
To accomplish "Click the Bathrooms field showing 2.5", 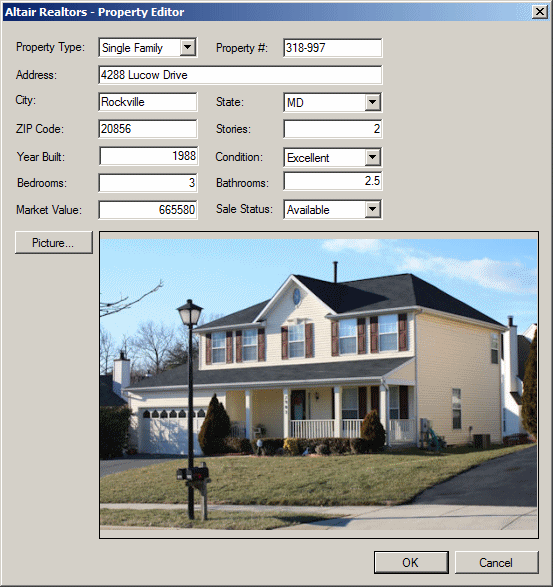I will tap(332, 181).
